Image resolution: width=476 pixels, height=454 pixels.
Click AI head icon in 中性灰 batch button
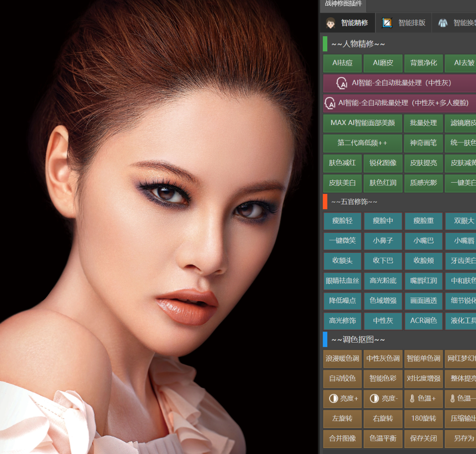342,83
